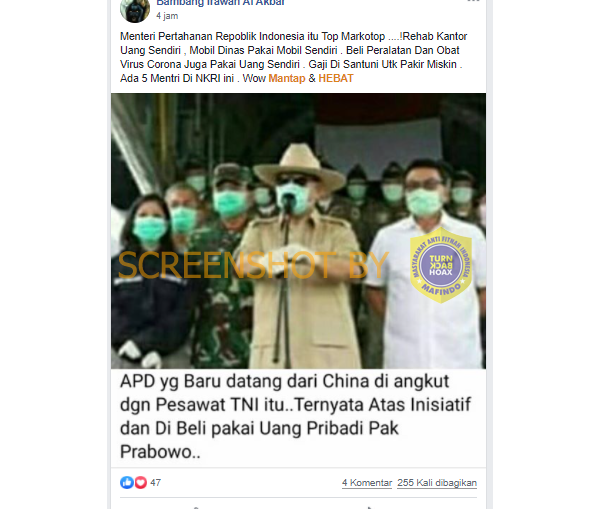Open the '4 Komentar' comments link
Image resolution: width=600 pixels, height=509 pixels.
(367, 483)
